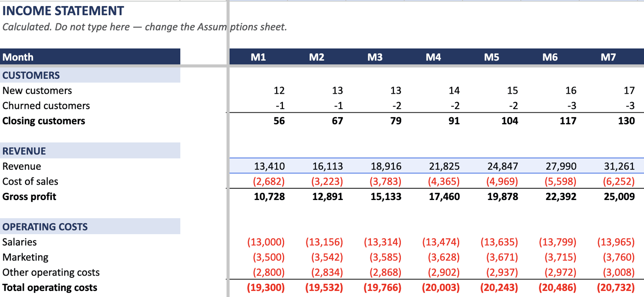Select Revenue cell 21,825

[x=444, y=166]
